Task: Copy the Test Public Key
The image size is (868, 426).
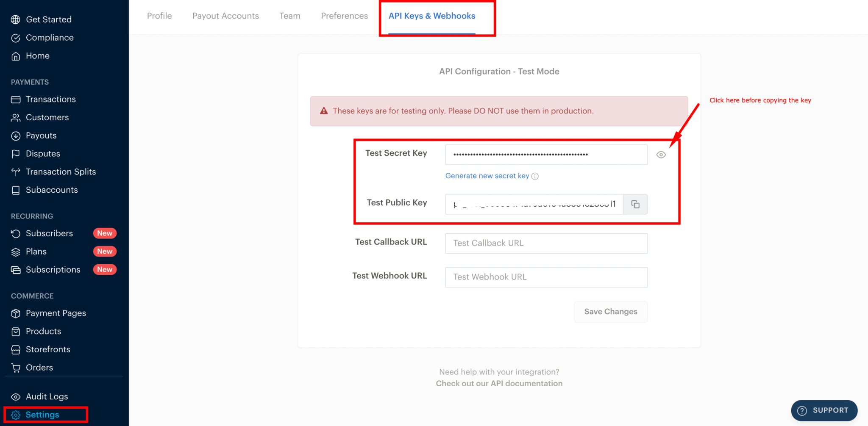Action: click(x=635, y=204)
